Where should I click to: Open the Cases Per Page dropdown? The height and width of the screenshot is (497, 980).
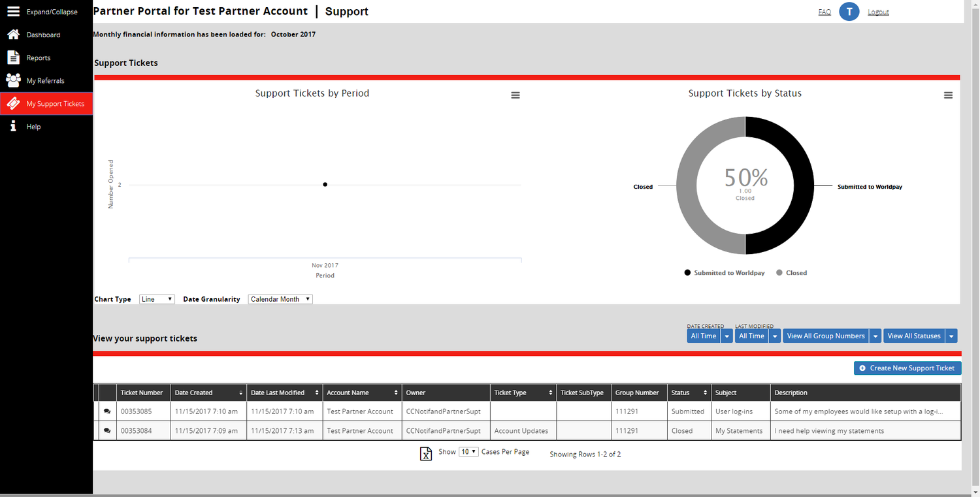(x=468, y=452)
